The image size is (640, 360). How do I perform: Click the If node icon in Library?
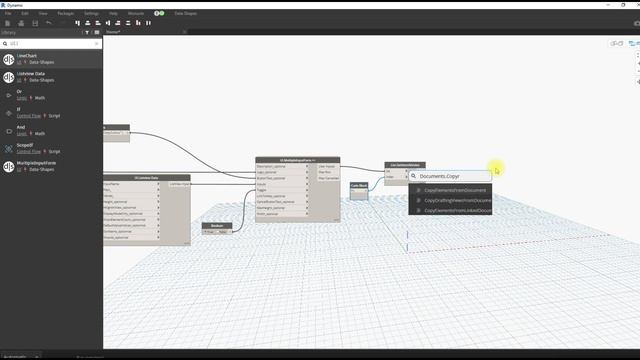tap(9, 113)
